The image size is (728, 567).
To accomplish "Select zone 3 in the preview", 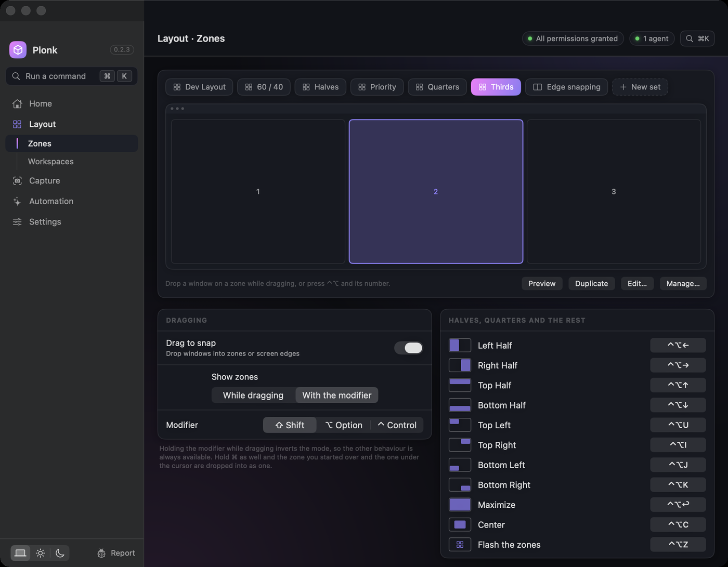I will click(614, 192).
